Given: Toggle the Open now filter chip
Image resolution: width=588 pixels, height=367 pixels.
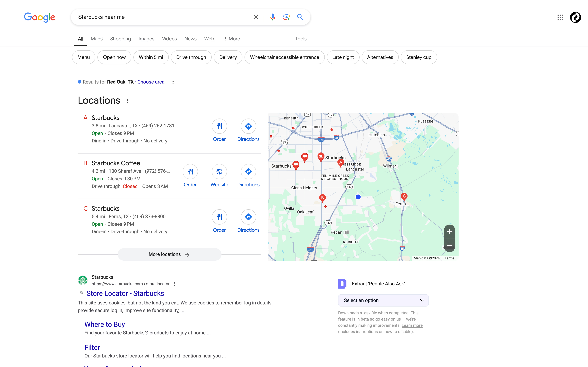Looking at the screenshot, I should click(114, 57).
